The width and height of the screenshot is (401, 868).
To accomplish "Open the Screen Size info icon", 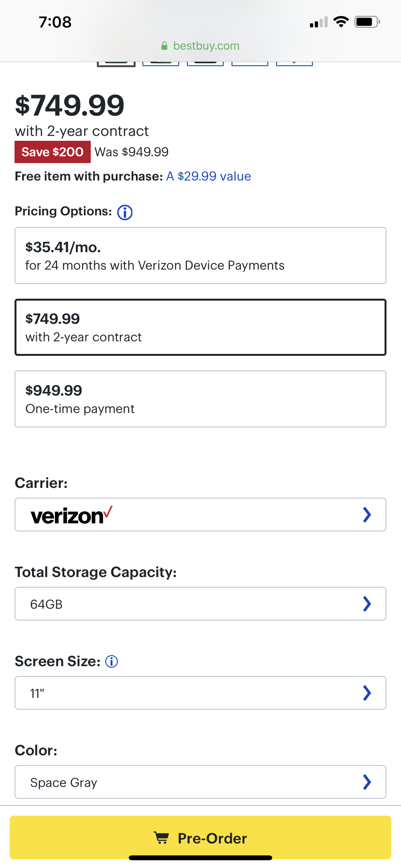I will point(111,661).
